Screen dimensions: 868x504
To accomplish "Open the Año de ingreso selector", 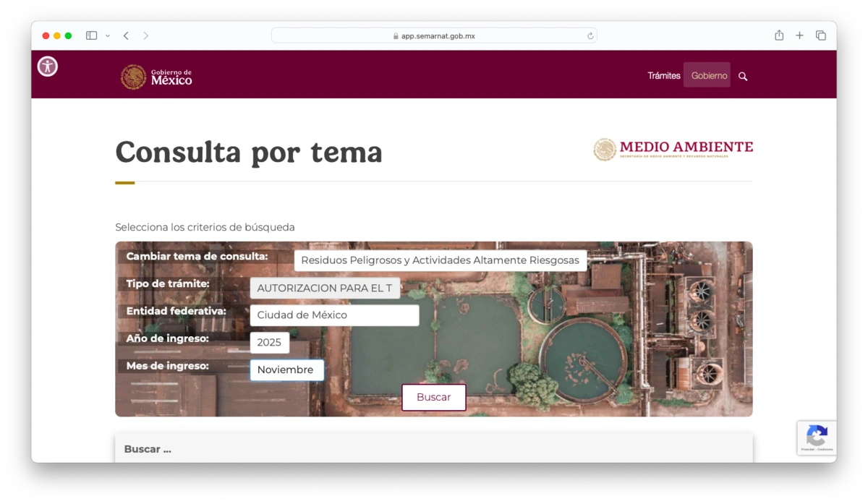I will pyautogui.click(x=269, y=342).
